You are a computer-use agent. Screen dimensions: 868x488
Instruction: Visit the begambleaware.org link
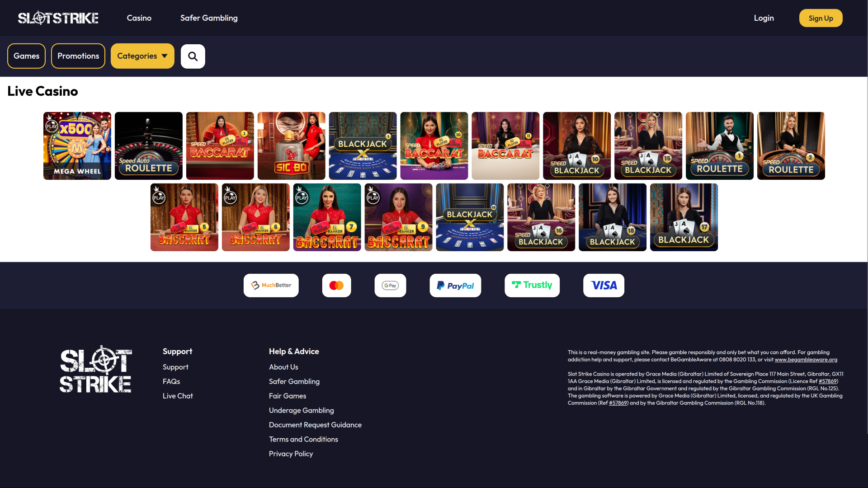[x=806, y=360]
